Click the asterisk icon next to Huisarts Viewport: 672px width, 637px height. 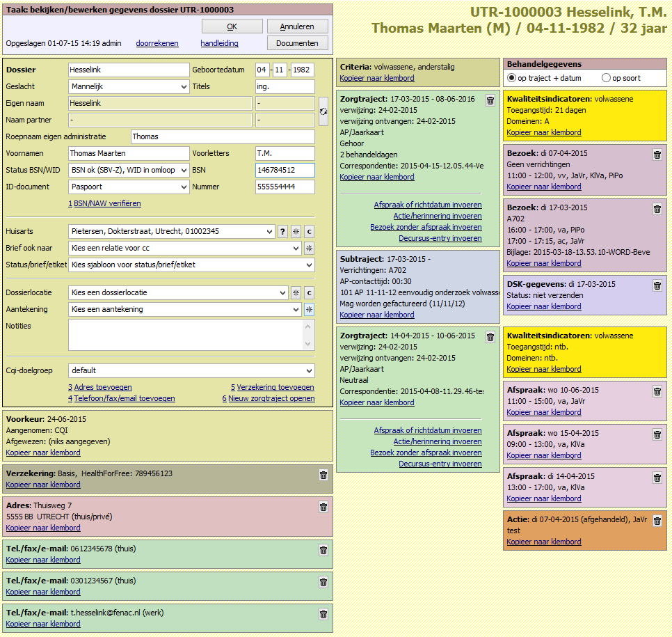pos(296,231)
